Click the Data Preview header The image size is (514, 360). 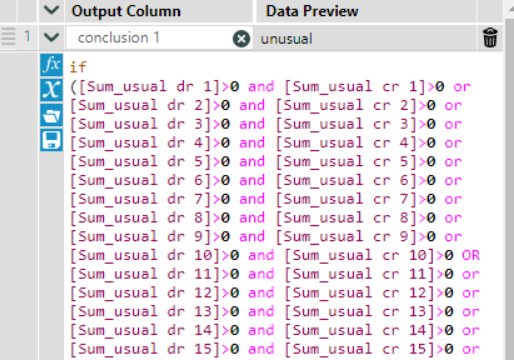[312, 11]
